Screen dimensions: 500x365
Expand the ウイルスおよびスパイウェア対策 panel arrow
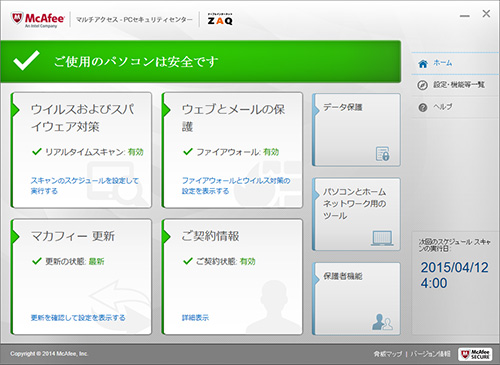pyautogui.click(x=16, y=110)
